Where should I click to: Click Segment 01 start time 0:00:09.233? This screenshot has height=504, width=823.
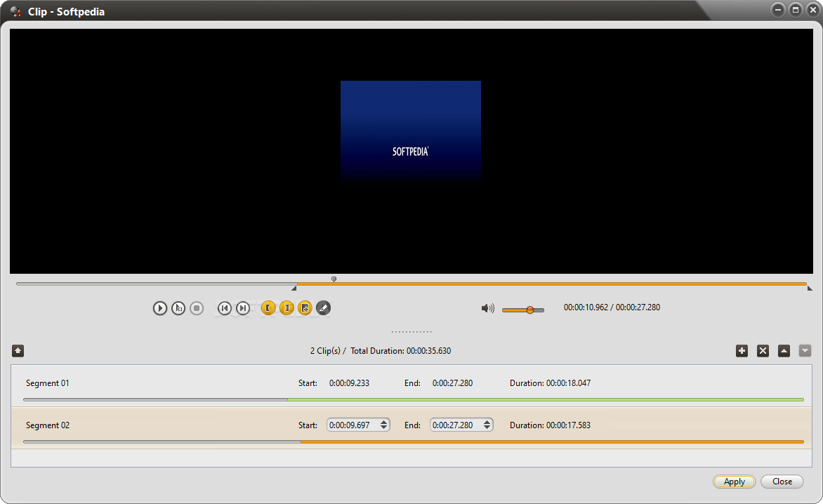tap(349, 383)
